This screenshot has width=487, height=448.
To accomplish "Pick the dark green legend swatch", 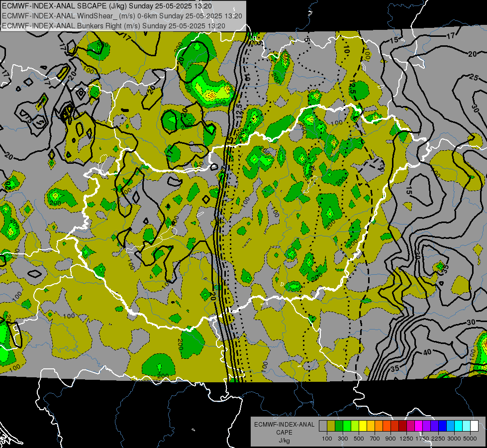I will point(339,426).
